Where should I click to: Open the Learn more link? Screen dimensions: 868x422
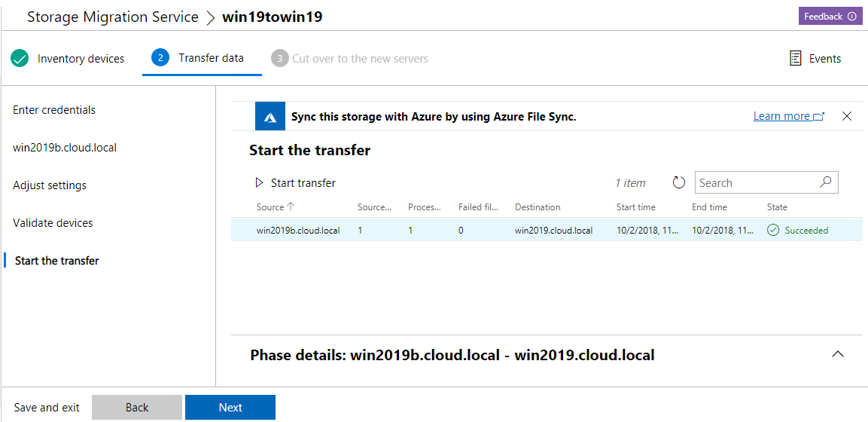[789, 116]
